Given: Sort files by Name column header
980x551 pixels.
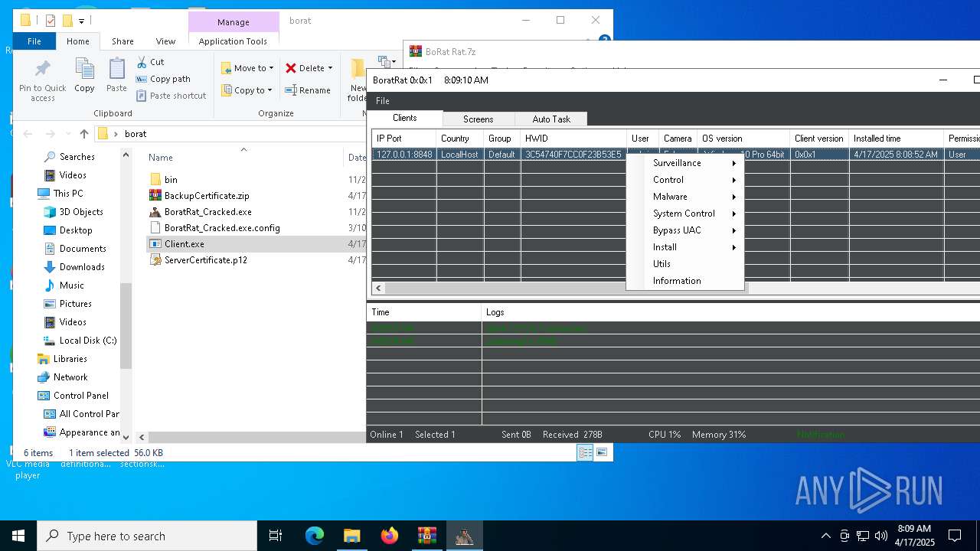Looking at the screenshot, I should point(161,158).
